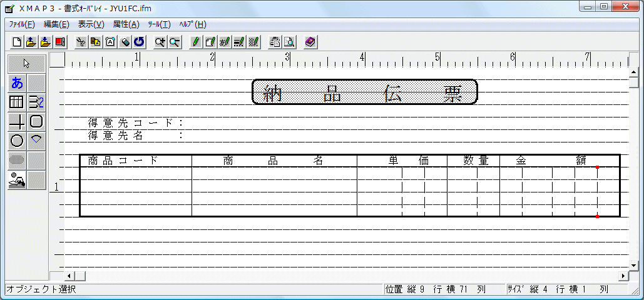644x300 pixels.
Task: Click the blue Undo arrow icon
Action: (x=140, y=41)
